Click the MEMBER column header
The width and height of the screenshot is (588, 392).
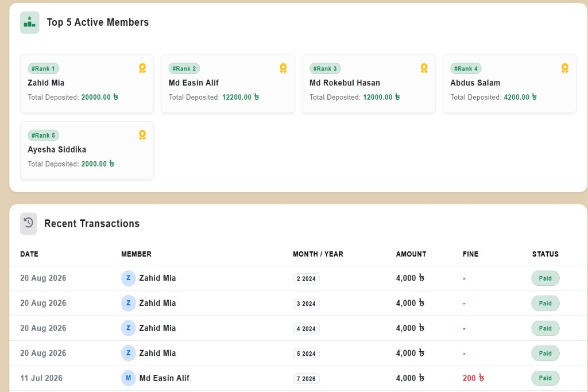[x=136, y=254]
